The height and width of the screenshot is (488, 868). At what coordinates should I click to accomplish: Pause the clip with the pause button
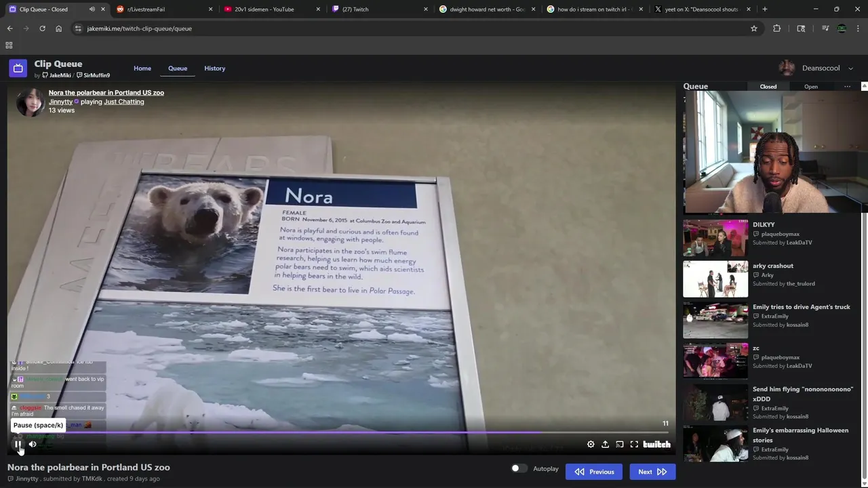[18, 445]
